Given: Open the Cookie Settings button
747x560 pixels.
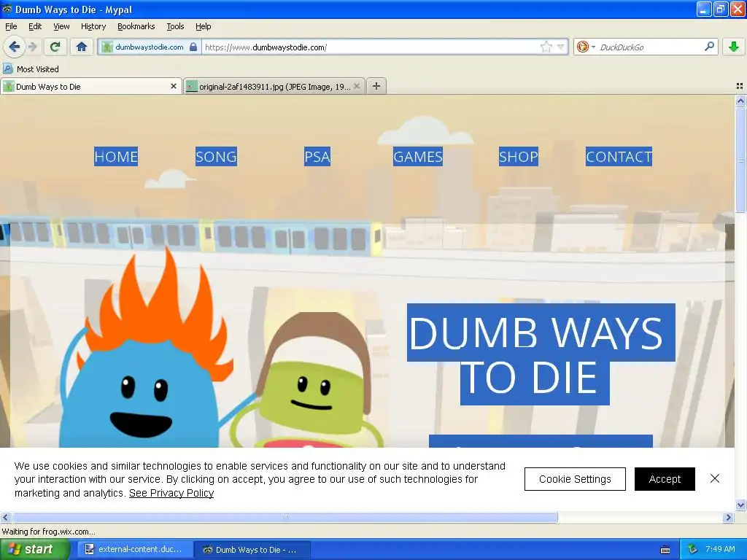Looking at the screenshot, I should (x=575, y=479).
